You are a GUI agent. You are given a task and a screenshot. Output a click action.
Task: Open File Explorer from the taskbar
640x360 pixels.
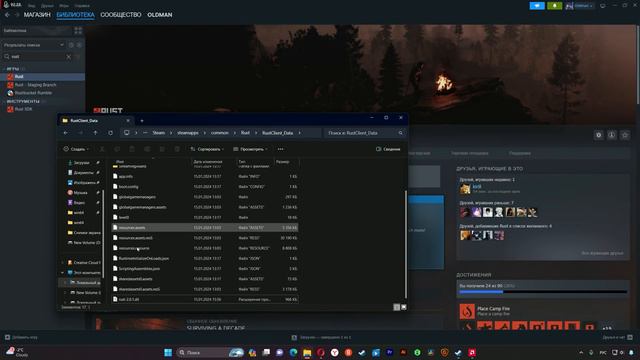307,353
